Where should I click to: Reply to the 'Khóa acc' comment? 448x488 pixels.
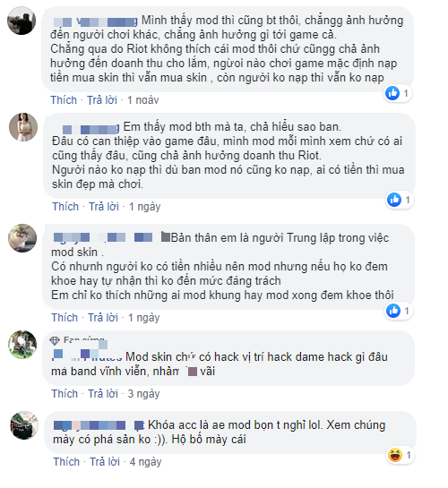pos(105,462)
